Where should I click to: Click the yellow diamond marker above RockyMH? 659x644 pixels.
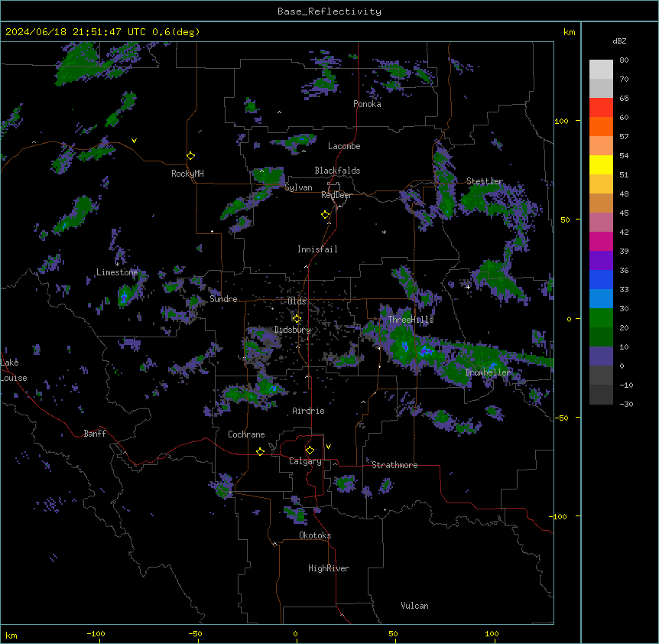[190, 156]
